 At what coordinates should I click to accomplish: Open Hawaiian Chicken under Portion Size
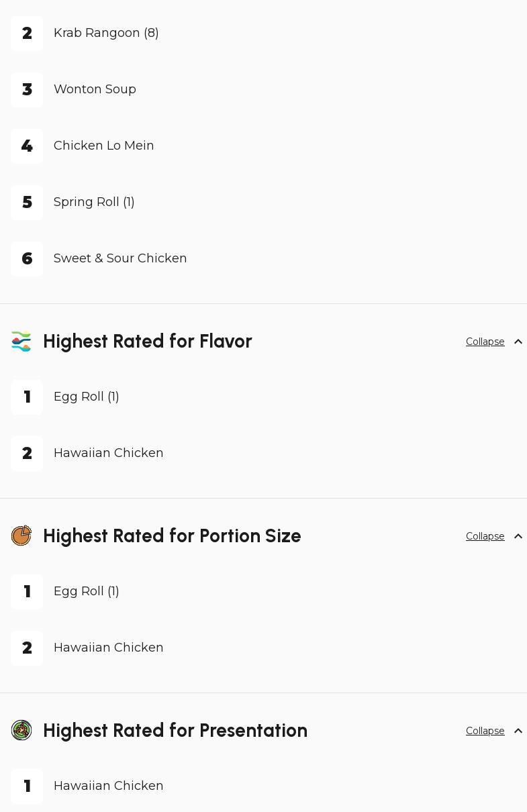(x=108, y=648)
